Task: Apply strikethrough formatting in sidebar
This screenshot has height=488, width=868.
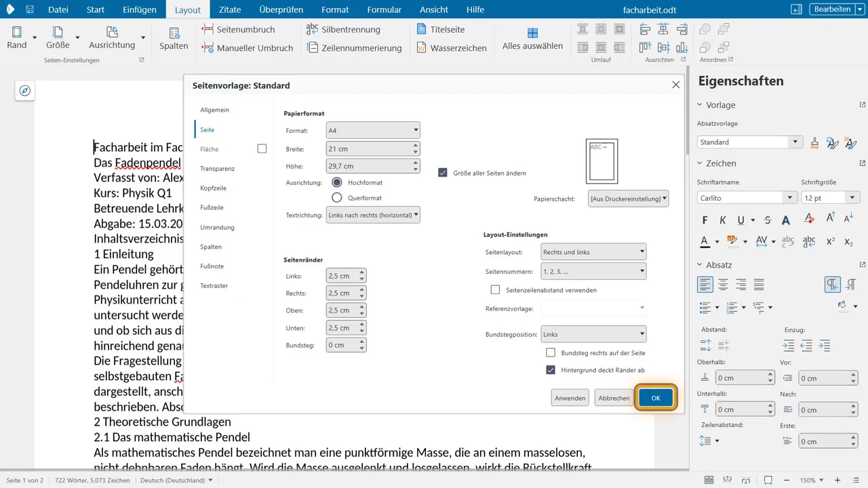Action: coord(768,220)
